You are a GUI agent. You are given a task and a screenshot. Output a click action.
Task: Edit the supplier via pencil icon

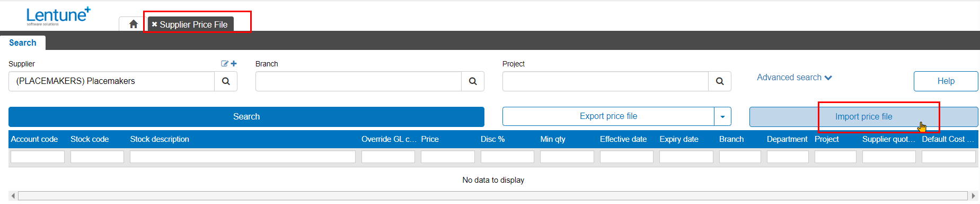click(225, 64)
